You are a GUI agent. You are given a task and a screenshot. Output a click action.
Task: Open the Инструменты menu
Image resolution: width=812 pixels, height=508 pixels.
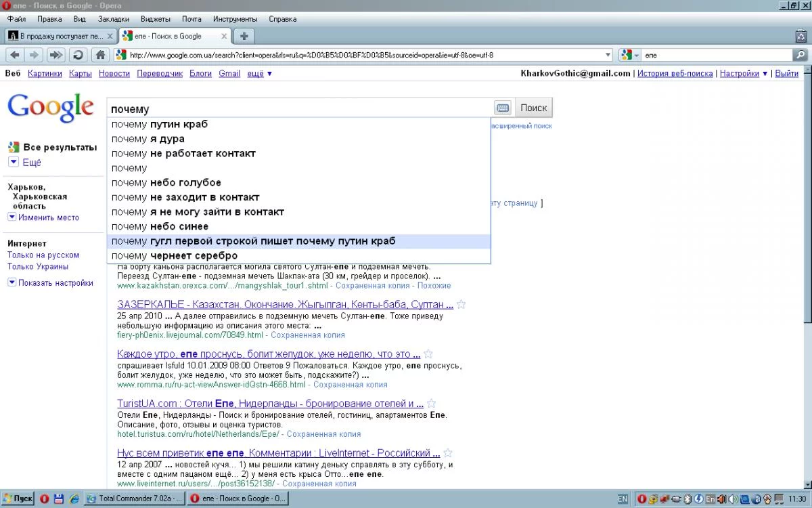pos(235,19)
